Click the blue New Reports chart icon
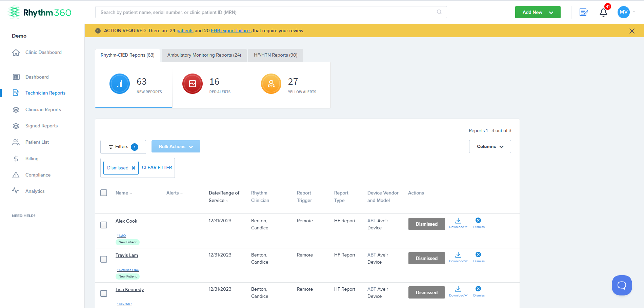This screenshot has width=644, height=308. [120, 84]
